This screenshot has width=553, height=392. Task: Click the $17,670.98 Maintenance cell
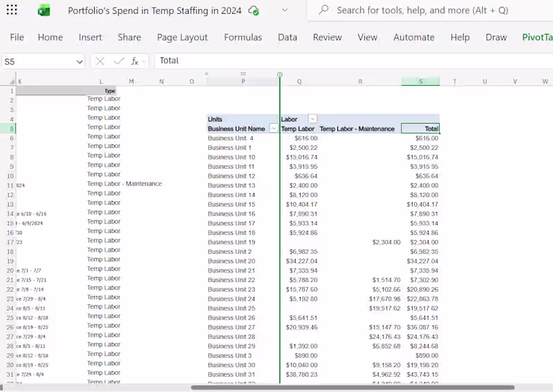tap(385, 299)
